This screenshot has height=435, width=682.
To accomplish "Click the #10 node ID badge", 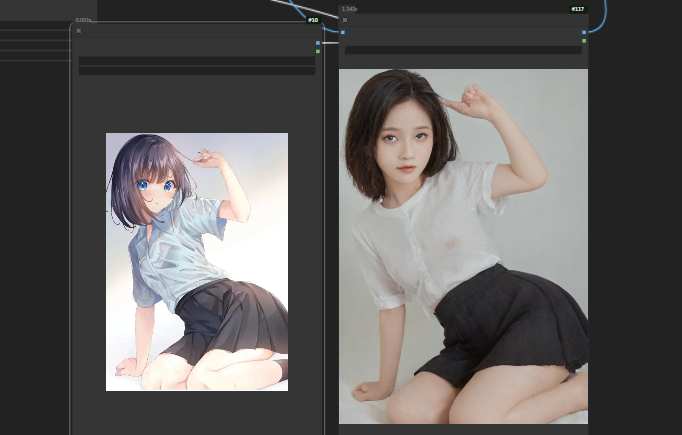I will click(x=313, y=20).
